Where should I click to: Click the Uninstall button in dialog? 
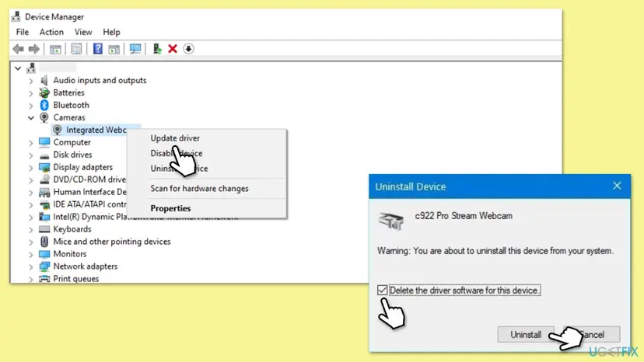coord(526,335)
